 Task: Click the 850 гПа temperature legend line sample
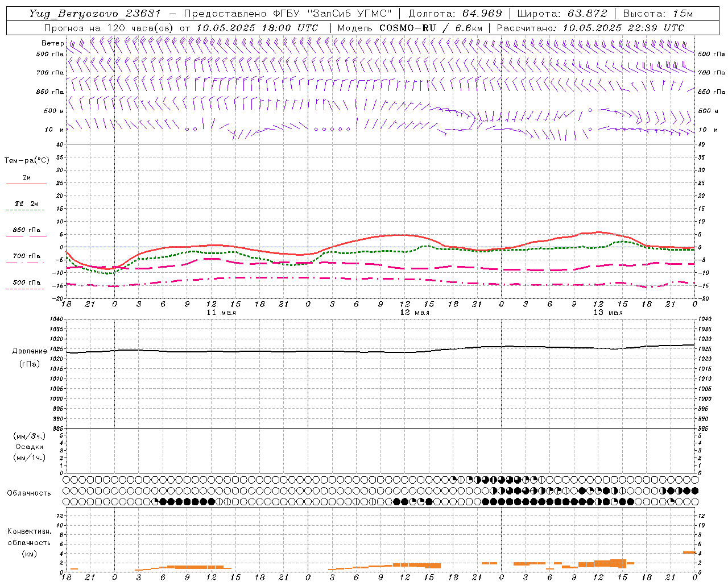[26, 236]
